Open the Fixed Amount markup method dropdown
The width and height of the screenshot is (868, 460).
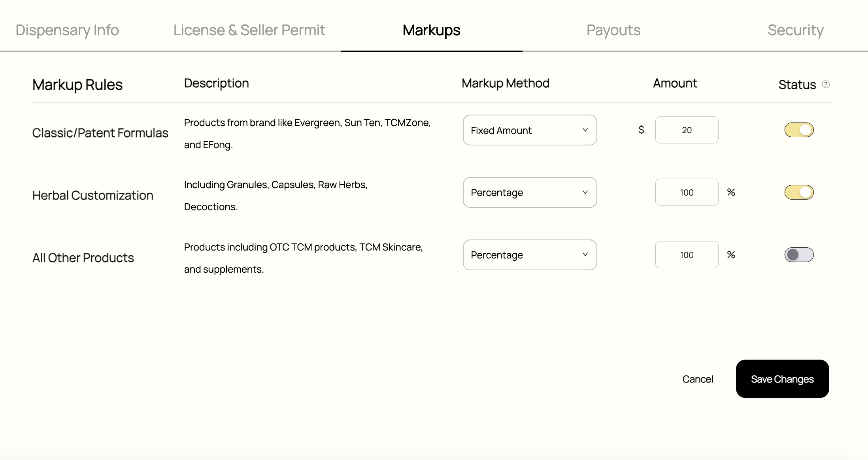tap(529, 130)
